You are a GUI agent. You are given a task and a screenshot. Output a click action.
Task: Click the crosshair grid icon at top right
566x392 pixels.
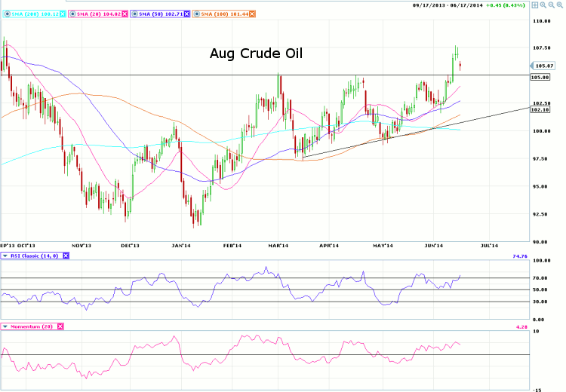point(535,5)
